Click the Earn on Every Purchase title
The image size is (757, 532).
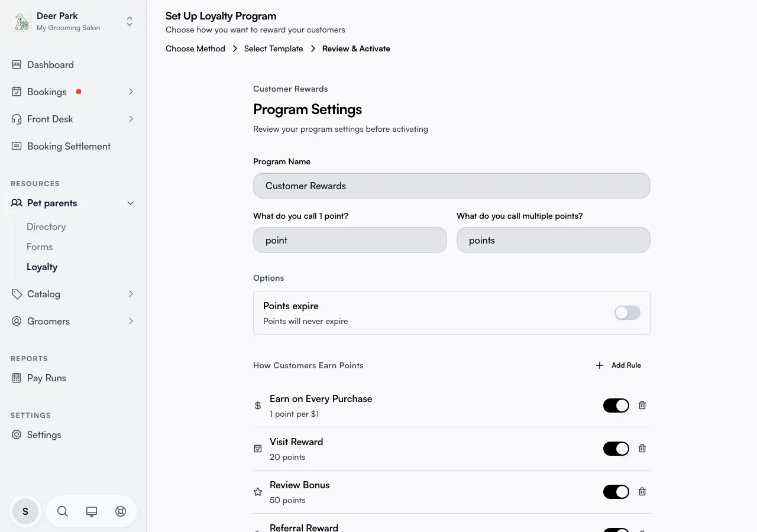click(x=321, y=398)
